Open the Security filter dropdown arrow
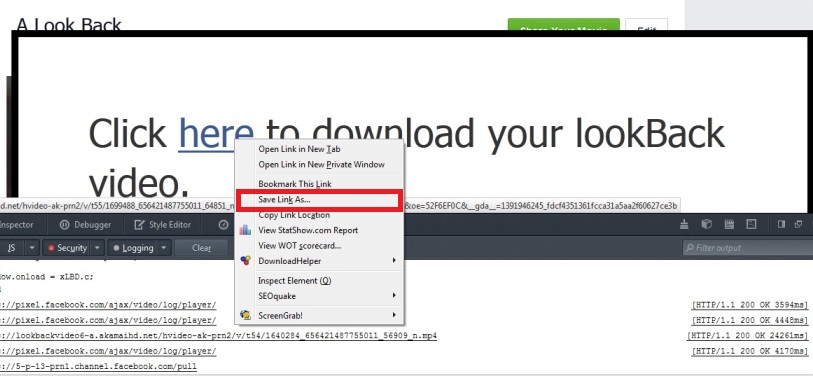 [97, 248]
